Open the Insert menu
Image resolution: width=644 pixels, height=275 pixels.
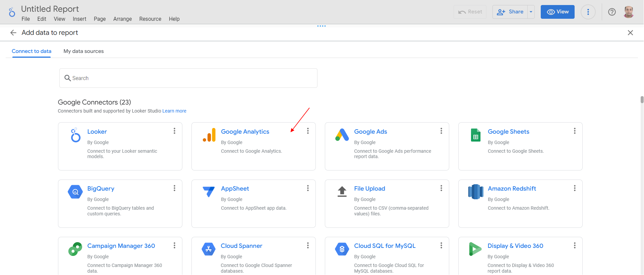79,19
